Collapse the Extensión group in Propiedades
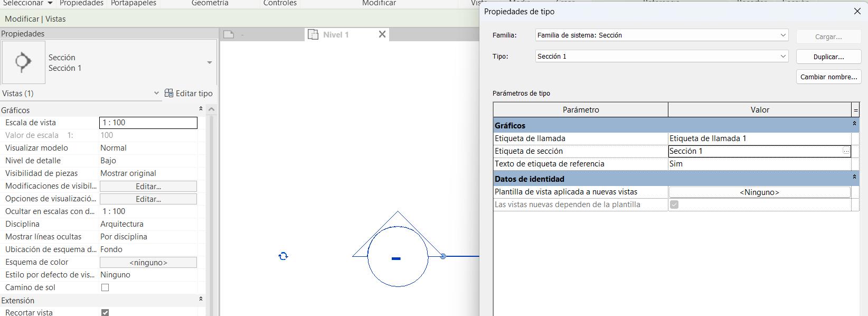The width and height of the screenshot is (868, 316). [201, 299]
